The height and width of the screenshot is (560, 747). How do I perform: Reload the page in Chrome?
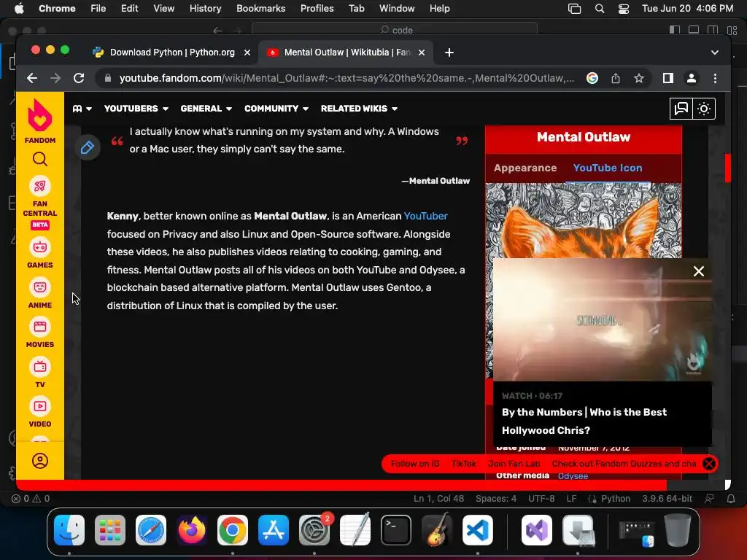[x=79, y=78]
